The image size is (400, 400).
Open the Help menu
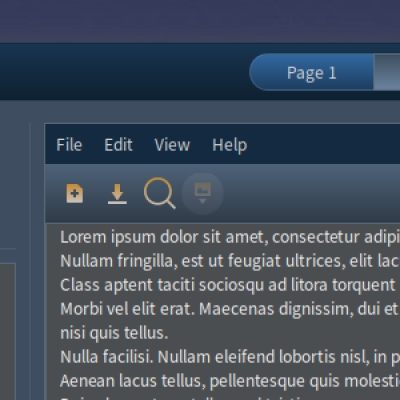click(230, 145)
